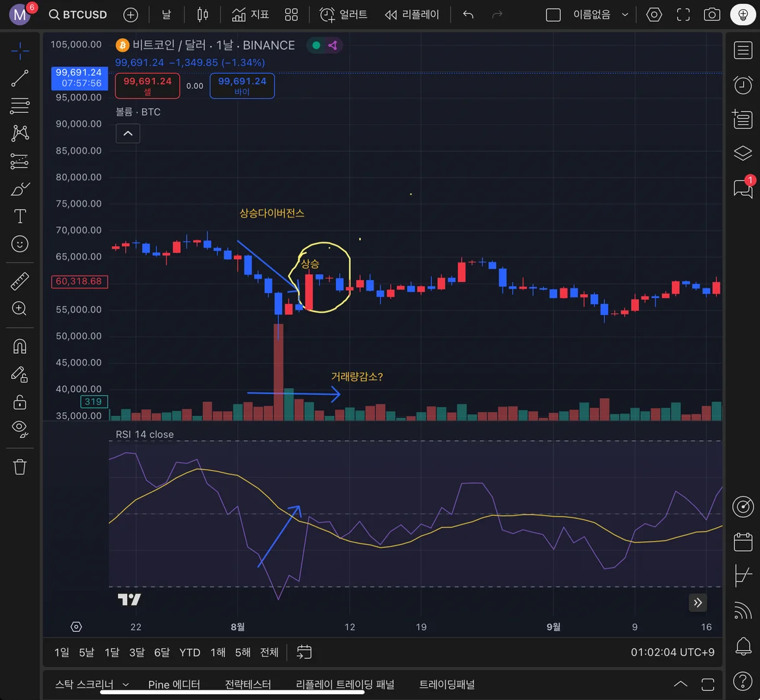Open the user profile avatar menu
The image size is (760, 700).
tap(20, 14)
